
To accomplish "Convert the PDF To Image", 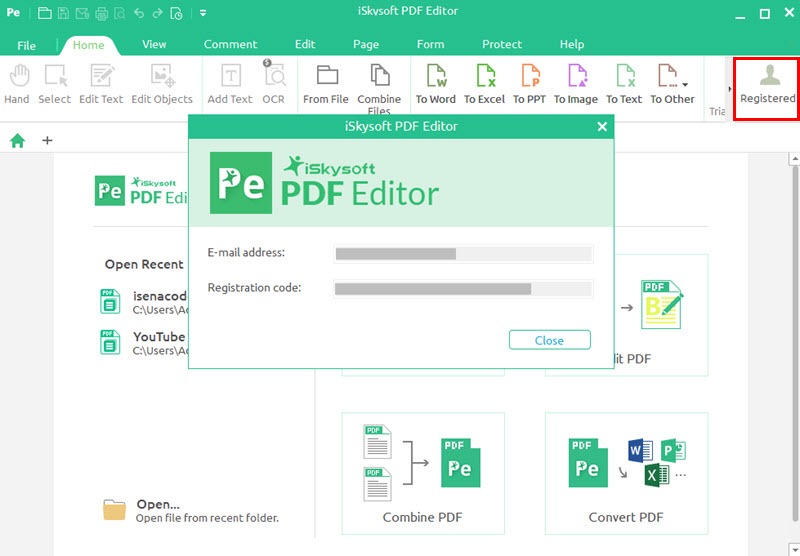I will click(576, 84).
